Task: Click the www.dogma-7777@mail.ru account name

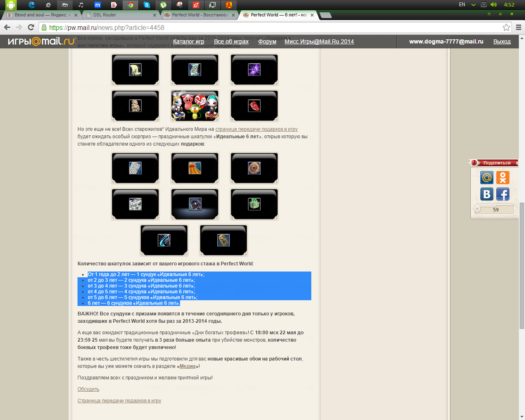Action: 446,41
